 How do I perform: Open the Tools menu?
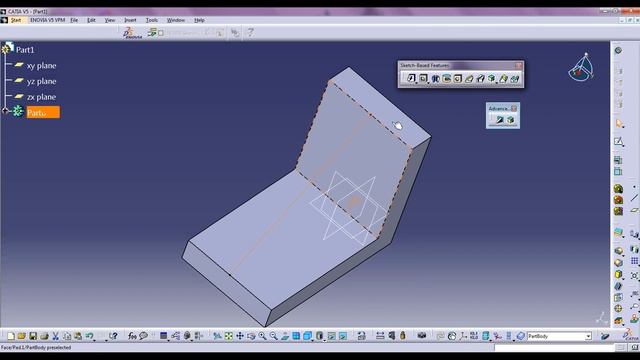click(152, 20)
